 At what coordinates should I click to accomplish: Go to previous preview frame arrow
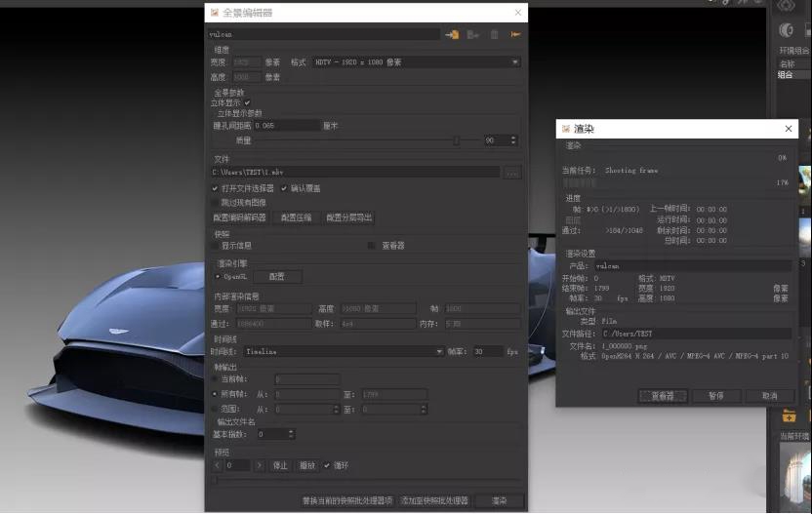(x=217, y=465)
